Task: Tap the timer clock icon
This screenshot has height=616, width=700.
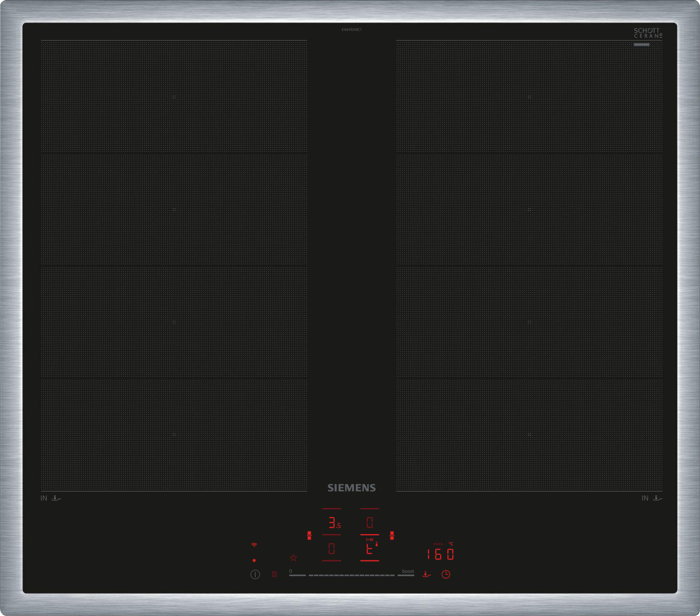Action: (446, 574)
